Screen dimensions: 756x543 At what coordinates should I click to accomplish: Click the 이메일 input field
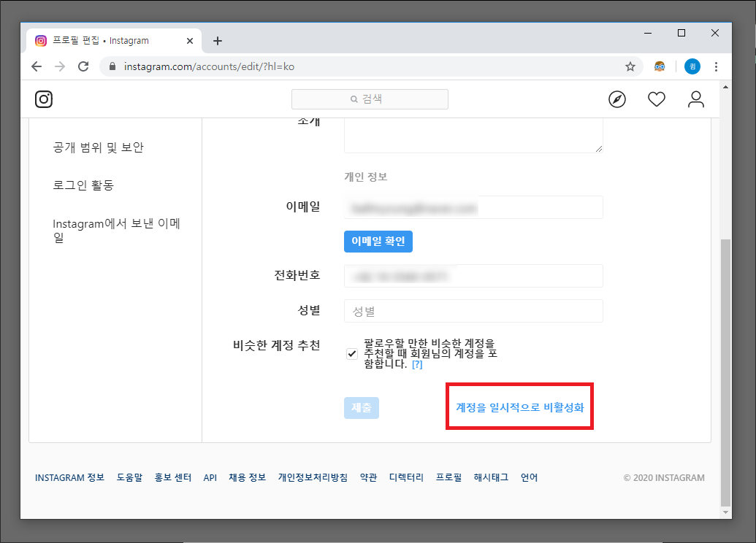click(x=473, y=208)
